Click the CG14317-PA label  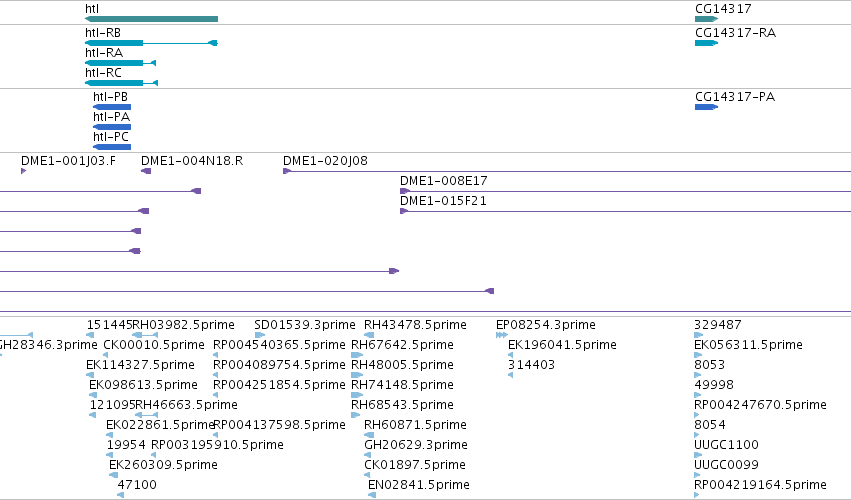point(735,97)
